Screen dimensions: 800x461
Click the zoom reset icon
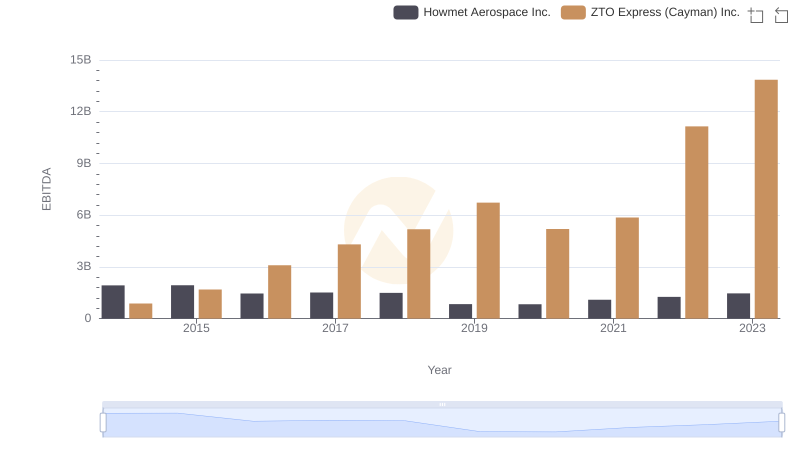click(781, 15)
